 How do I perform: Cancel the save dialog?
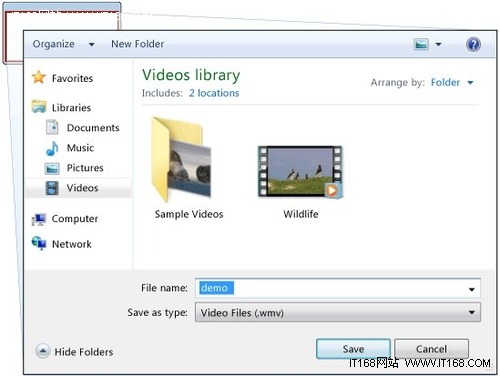[x=431, y=349]
